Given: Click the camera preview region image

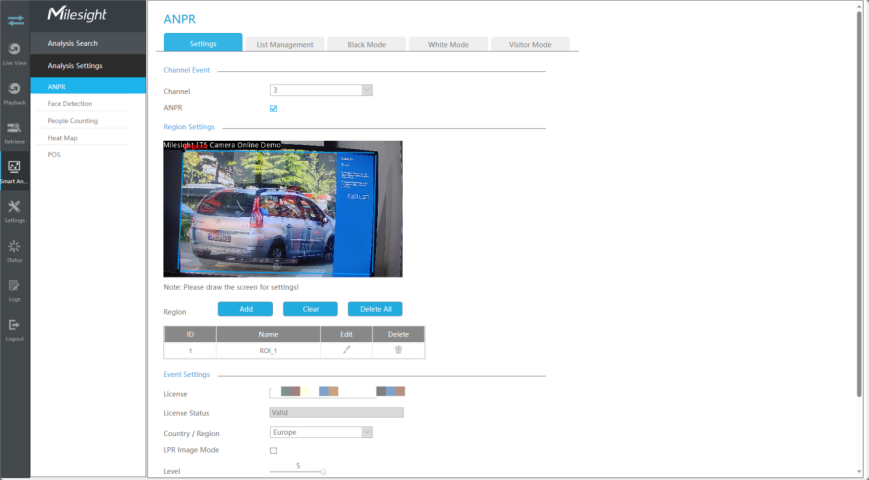Looking at the screenshot, I should (x=283, y=209).
